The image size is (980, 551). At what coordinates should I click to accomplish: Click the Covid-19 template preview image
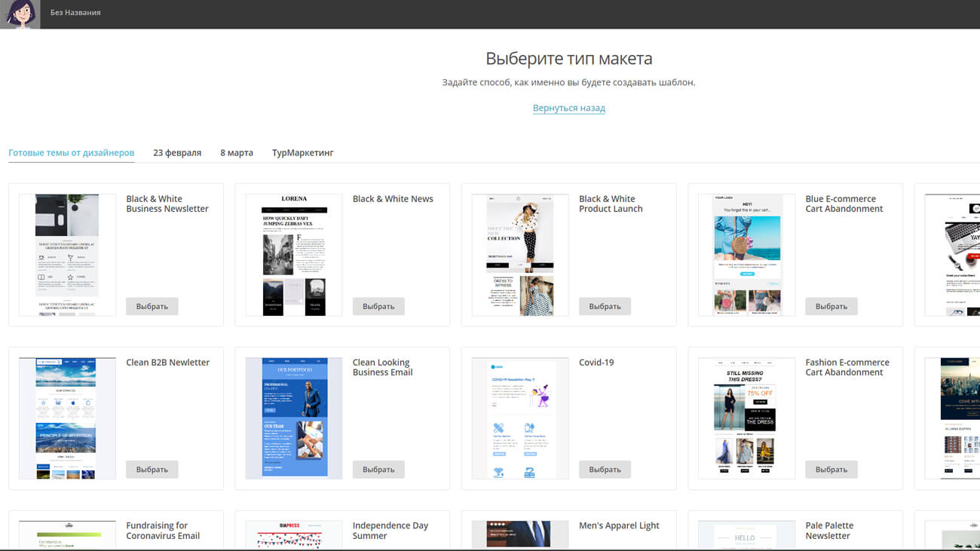point(520,418)
